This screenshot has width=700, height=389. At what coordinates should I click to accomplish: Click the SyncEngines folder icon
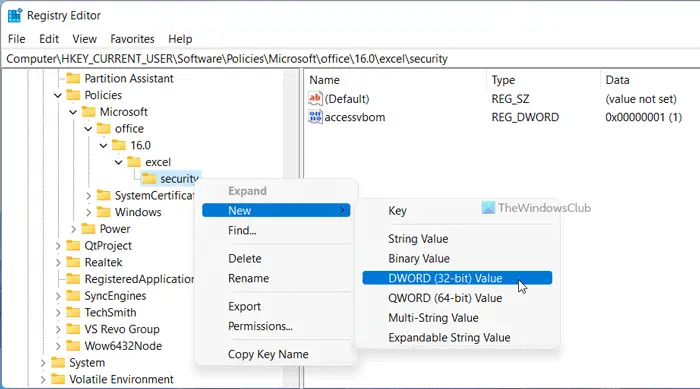point(73,296)
